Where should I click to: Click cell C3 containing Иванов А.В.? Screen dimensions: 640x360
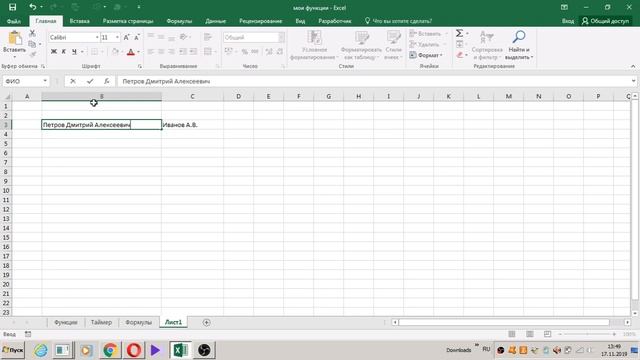point(192,124)
